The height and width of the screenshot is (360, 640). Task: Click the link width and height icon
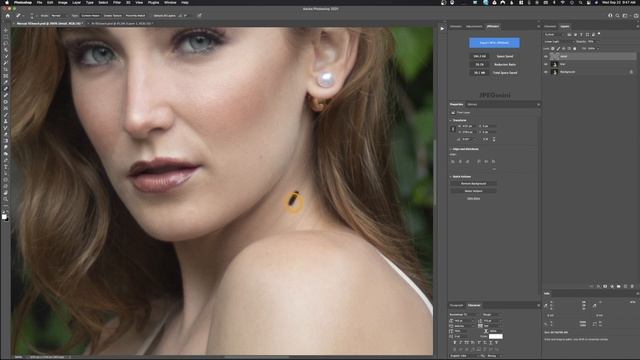tap(453, 129)
